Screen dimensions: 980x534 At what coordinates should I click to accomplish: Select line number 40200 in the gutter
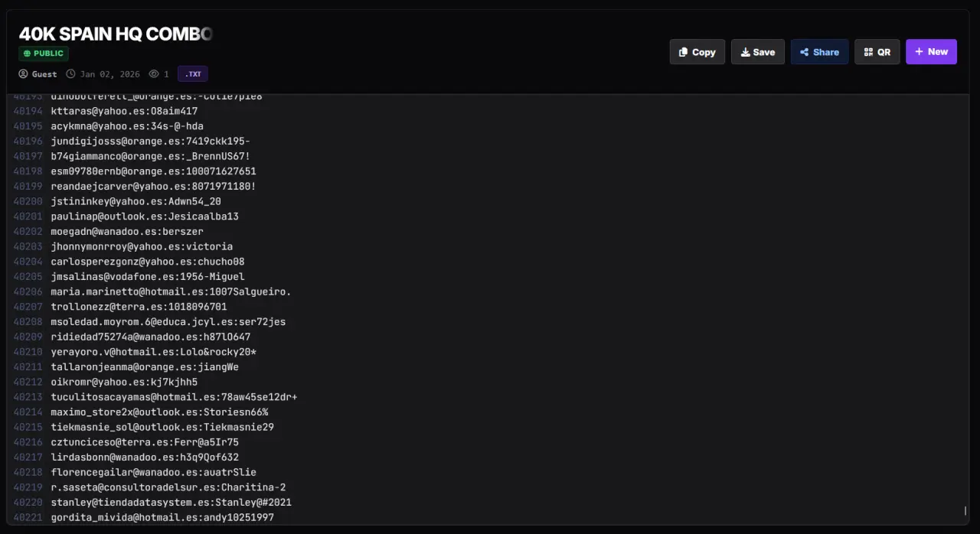click(28, 201)
